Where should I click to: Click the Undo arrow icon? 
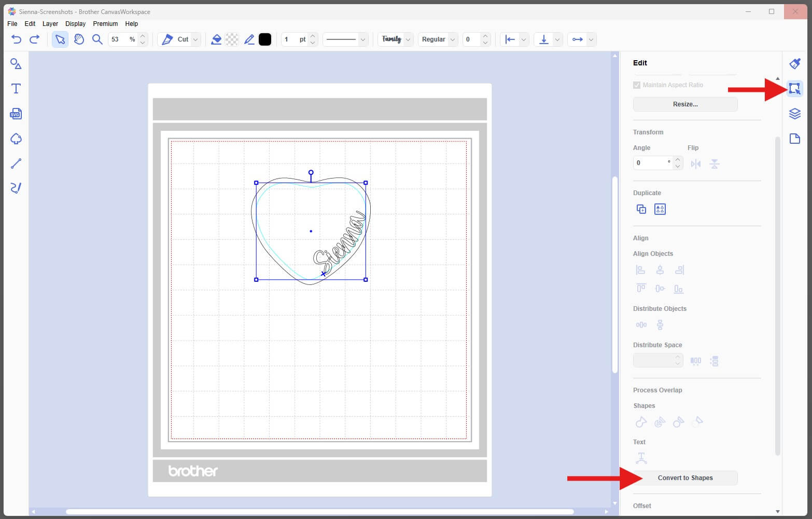point(16,39)
